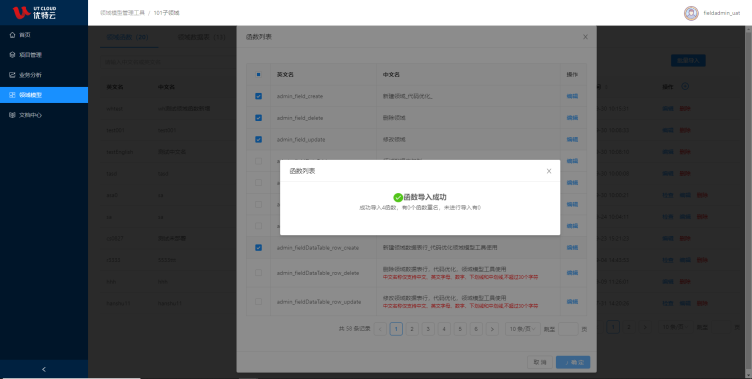Click the 共 58 条记录 total count text
The height and width of the screenshot is (379, 752).
coord(354,329)
